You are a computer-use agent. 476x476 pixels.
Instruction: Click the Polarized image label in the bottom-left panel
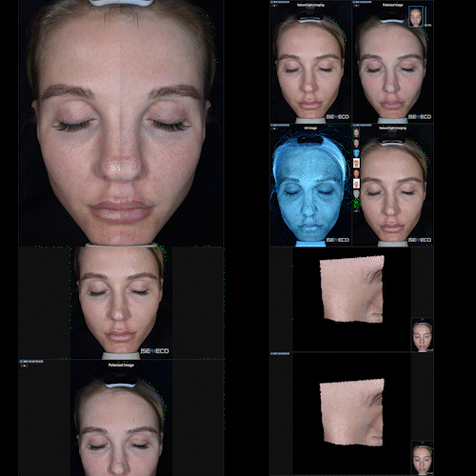pos(121,365)
